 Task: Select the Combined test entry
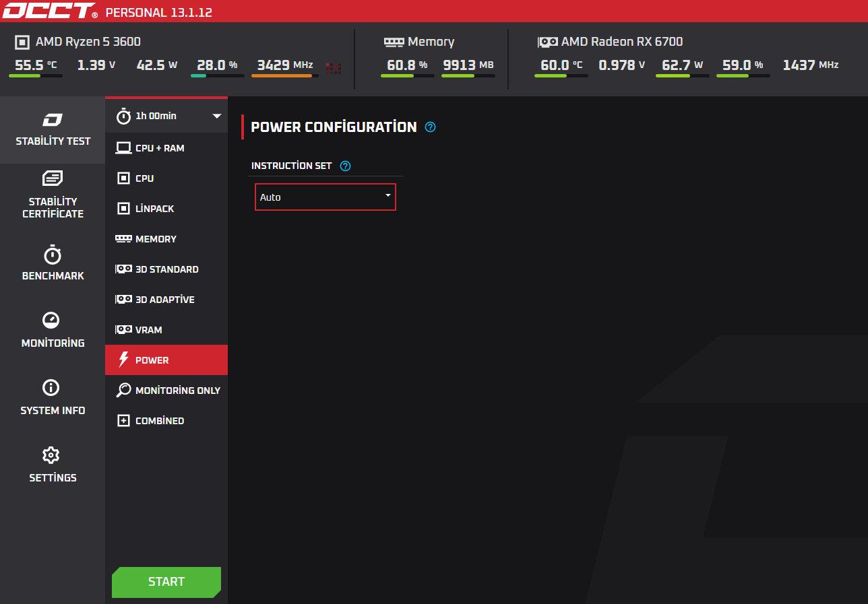[x=166, y=421]
